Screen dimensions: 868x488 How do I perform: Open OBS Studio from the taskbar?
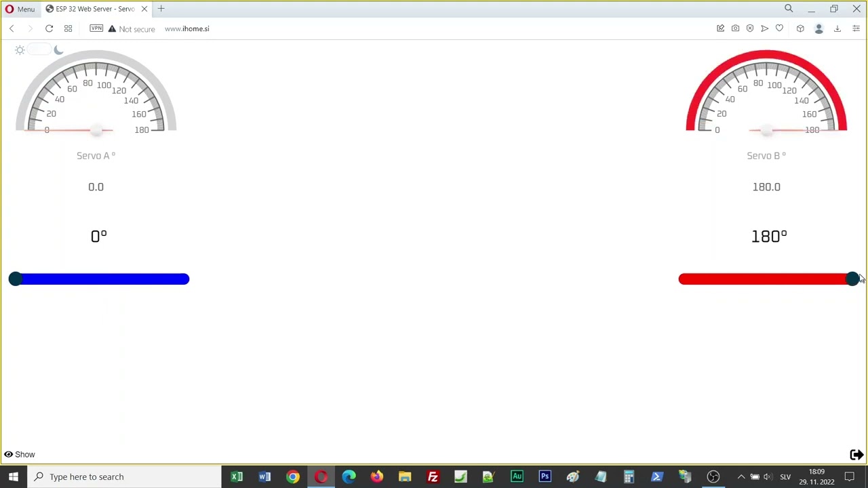713,476
